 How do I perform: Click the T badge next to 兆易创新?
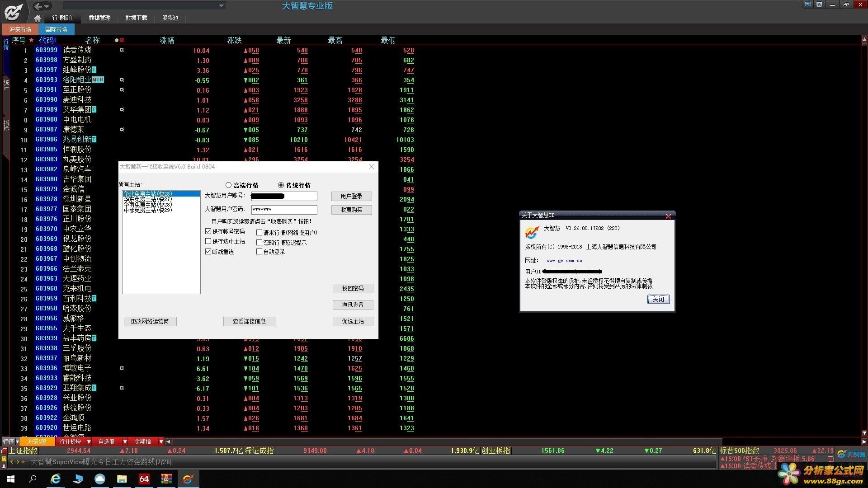(94, 140)
